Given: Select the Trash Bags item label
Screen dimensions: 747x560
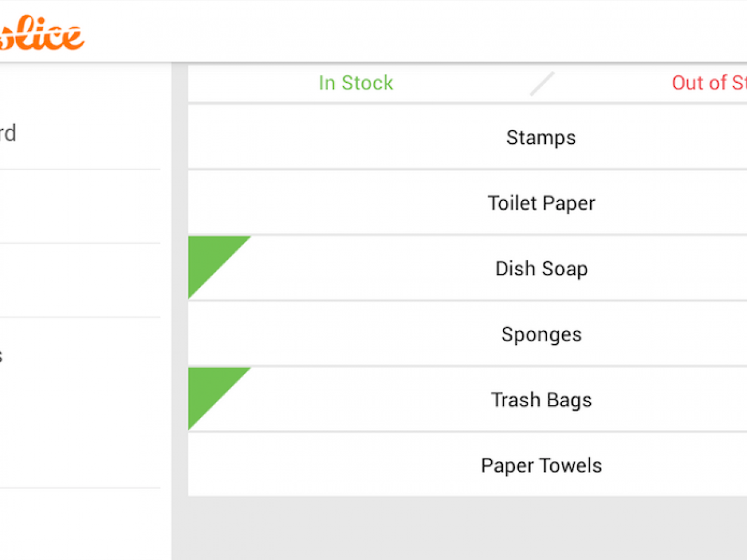Looking at the screenshot, I should [x=541, y=399].
